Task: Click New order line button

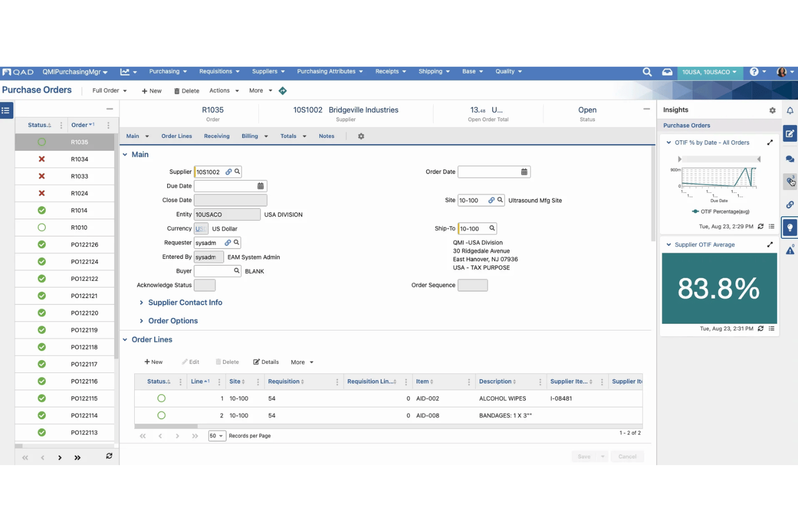Action: tap(154, 362)
